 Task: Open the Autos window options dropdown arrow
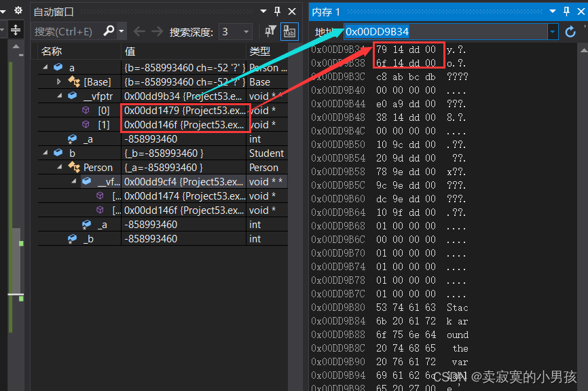(263, 12)
